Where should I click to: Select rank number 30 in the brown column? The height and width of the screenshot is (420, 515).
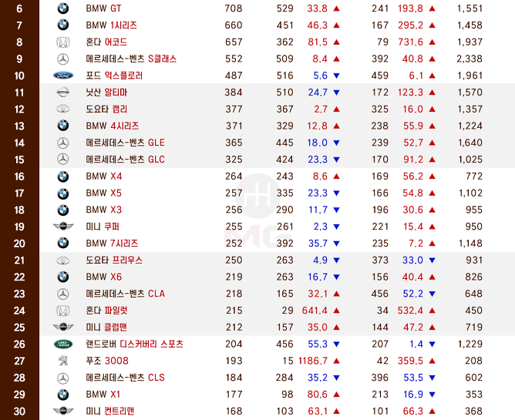coord(19,411)
